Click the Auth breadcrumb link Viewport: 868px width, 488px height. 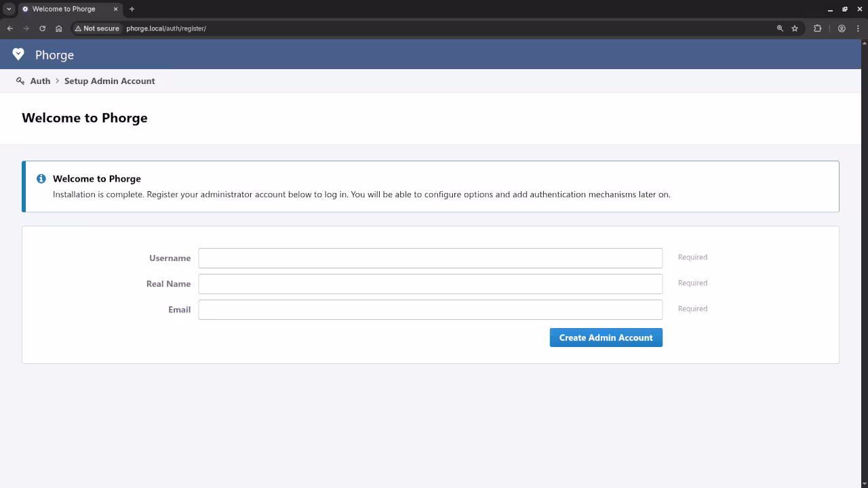point(40,81)
